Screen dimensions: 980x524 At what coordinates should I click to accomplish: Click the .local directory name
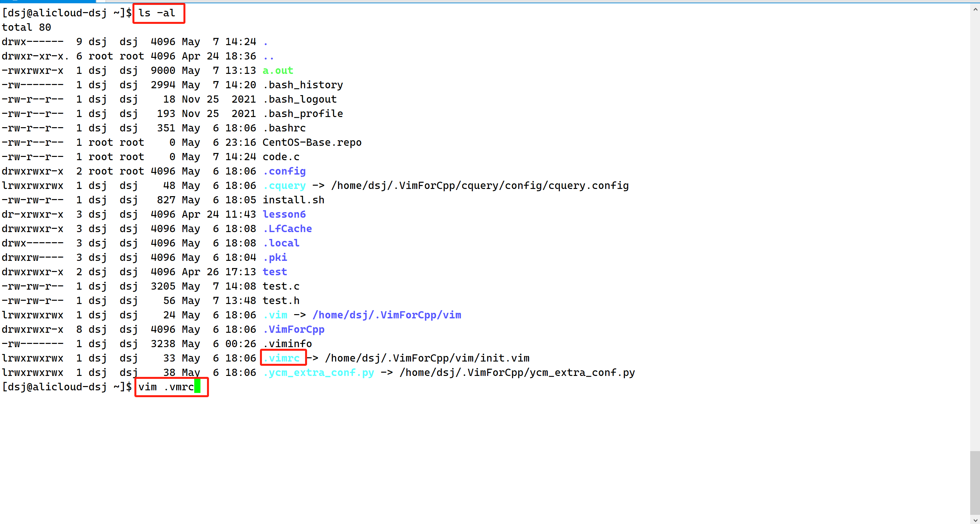click(281, 243)
